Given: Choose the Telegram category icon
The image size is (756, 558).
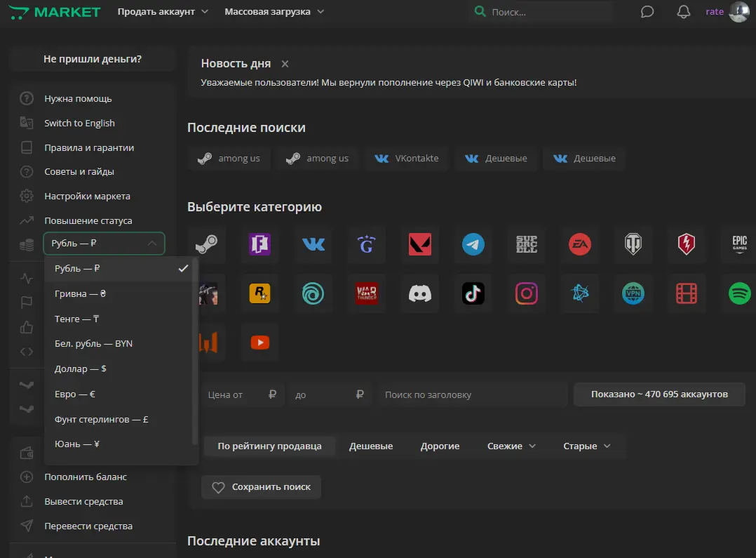Looking at the screenshot, I should tap(473, 244).
